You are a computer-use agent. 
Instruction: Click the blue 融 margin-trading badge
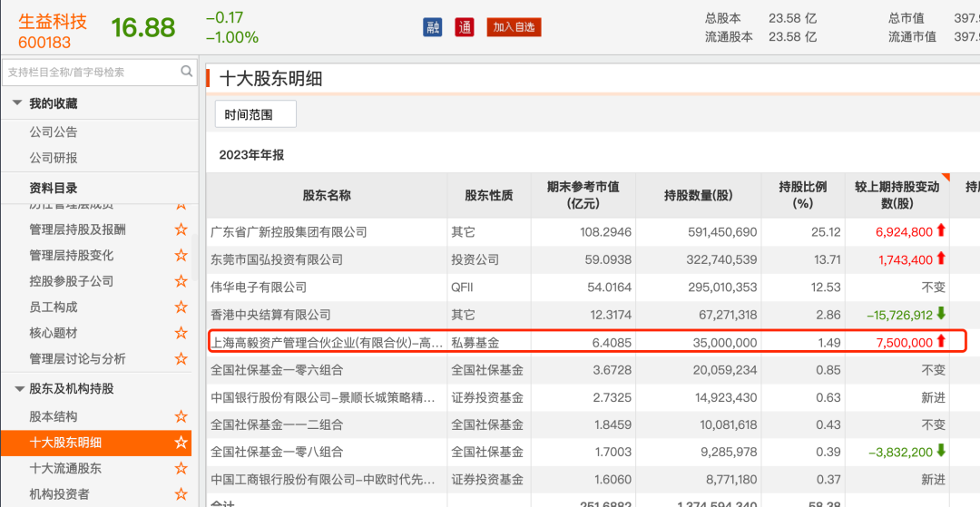pyautogui.click(x=433, y=27)
